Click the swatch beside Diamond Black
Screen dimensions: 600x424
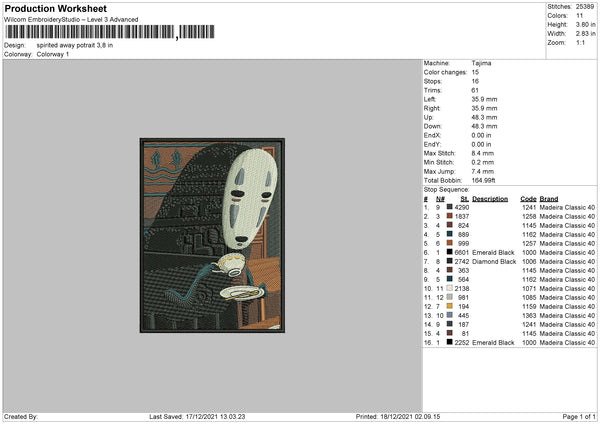(x=450, y=261)
